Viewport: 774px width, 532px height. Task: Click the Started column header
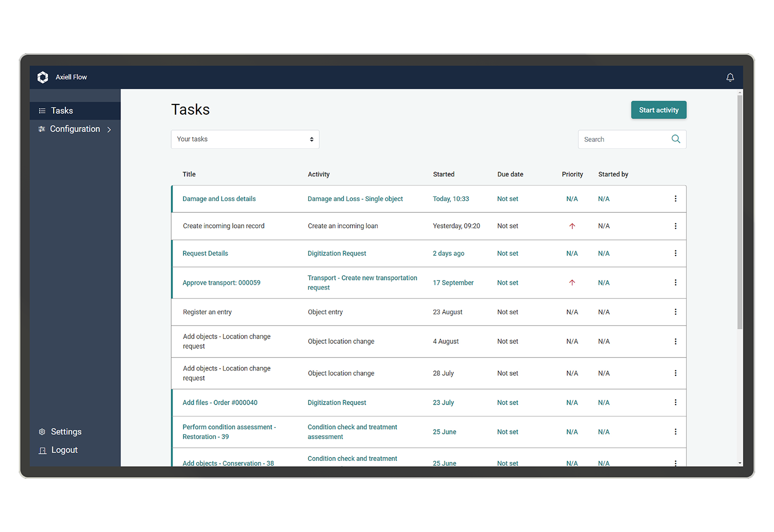click(x=444, y=174)
